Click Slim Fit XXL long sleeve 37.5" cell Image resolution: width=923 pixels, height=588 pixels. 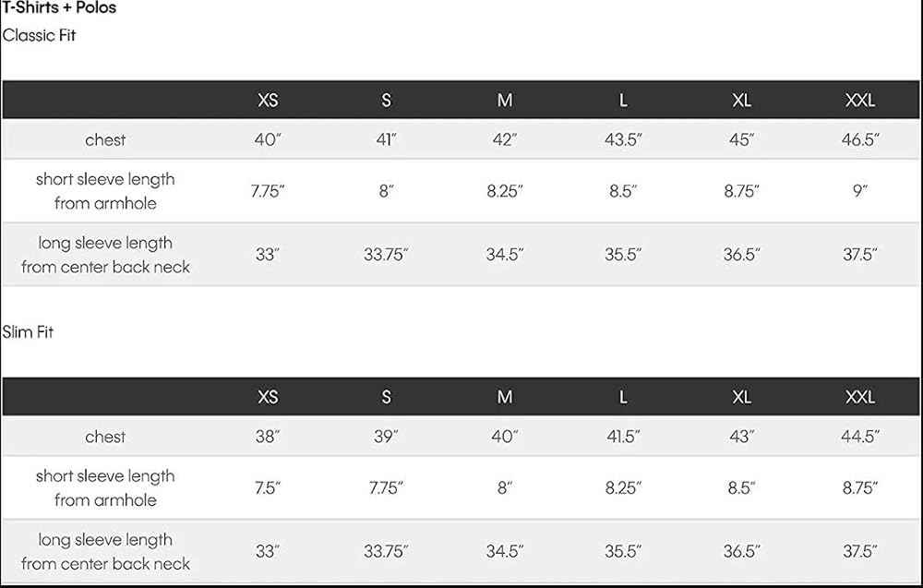click(860, 551)
